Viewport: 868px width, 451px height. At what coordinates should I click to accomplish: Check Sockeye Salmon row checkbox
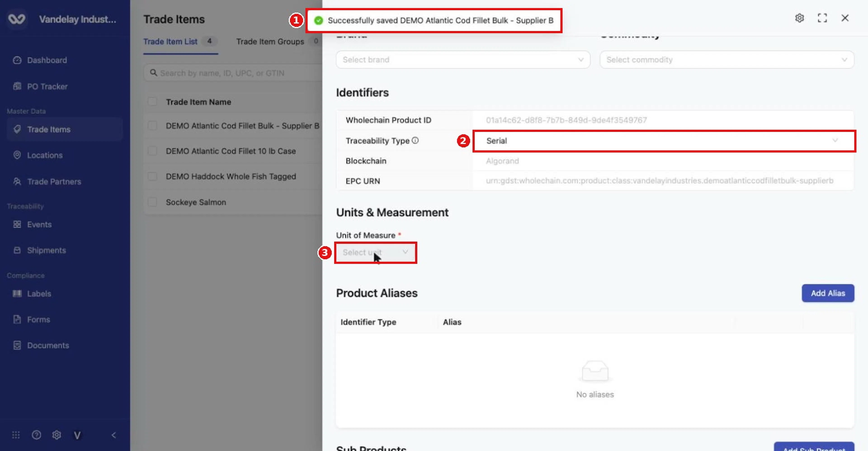coord(152,202)
